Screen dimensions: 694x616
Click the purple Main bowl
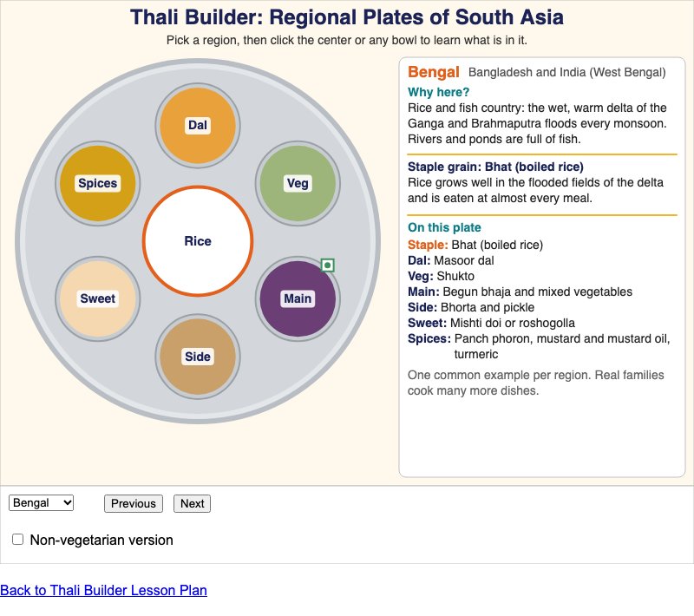point(298,298)
